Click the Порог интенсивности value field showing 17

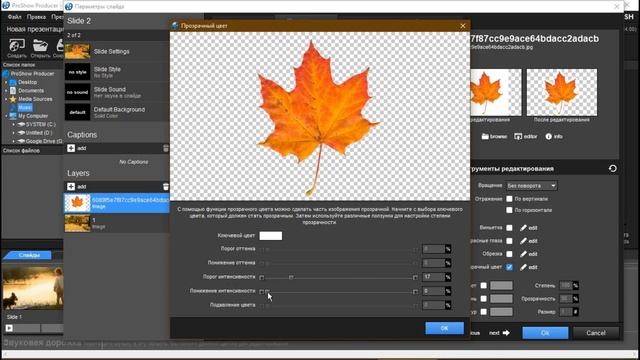click(433, 277)
